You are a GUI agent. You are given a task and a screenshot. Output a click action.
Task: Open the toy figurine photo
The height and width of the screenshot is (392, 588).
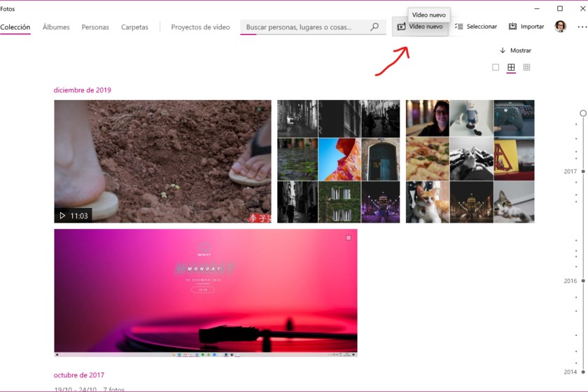[x=471, y=118]
